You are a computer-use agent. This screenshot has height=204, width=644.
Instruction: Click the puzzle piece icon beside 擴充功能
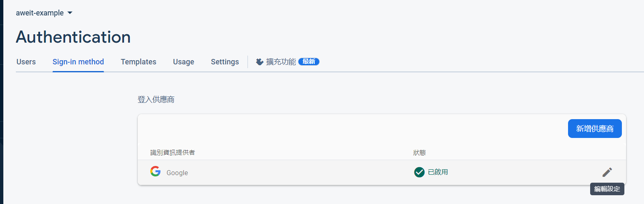point(260,62)
